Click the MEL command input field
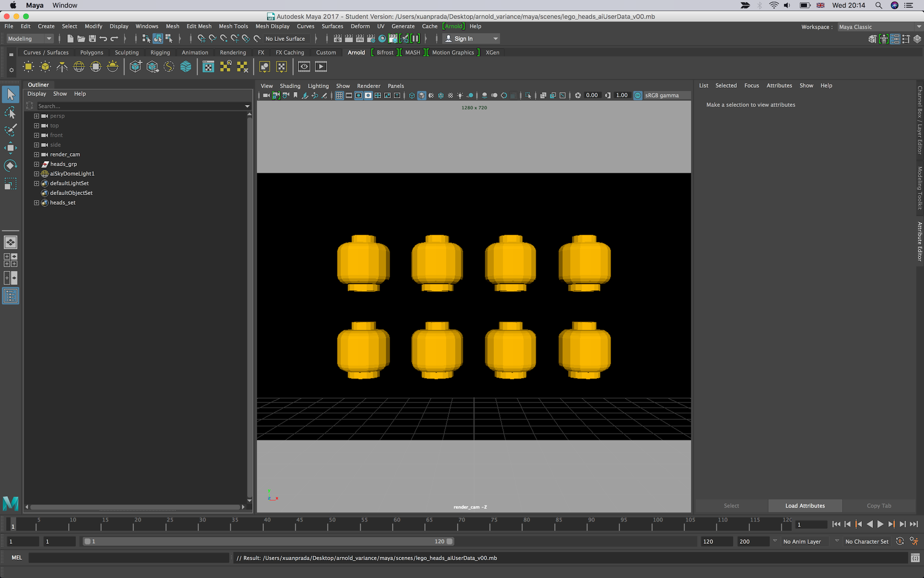The width and height of the screenshot is (924, 578). (129, 558)
